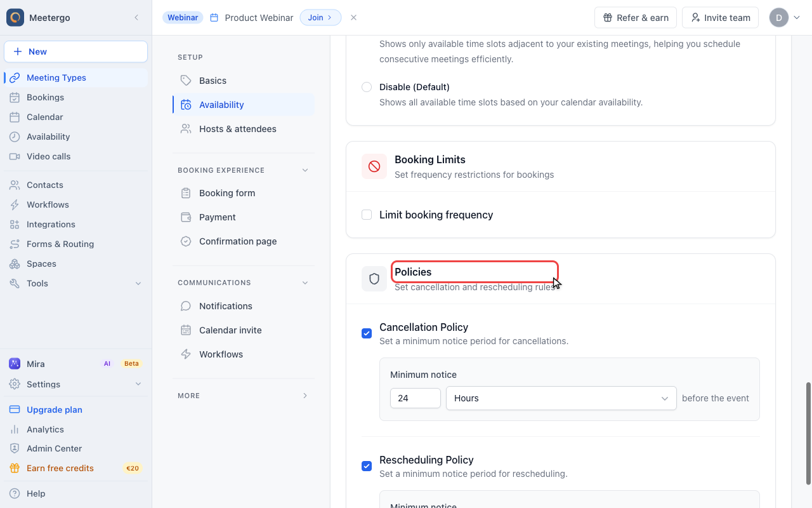This screenshot has width=812, height=508.
Task: Open the Basics setup tab
Action: pyautogui.click(x=244, y=81)
